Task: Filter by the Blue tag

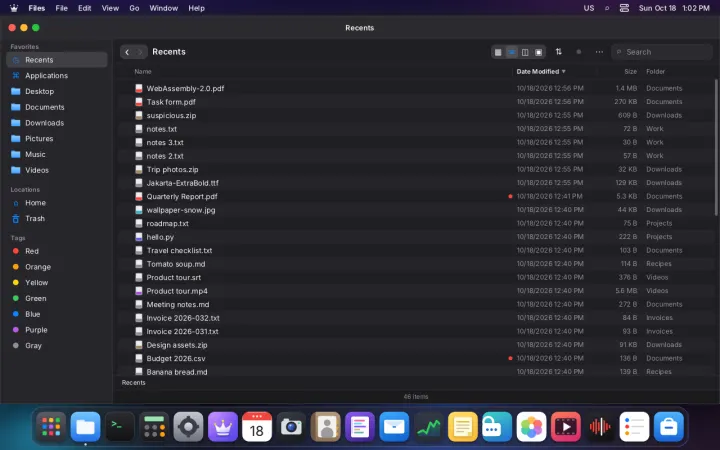Action: click(57, 314)
